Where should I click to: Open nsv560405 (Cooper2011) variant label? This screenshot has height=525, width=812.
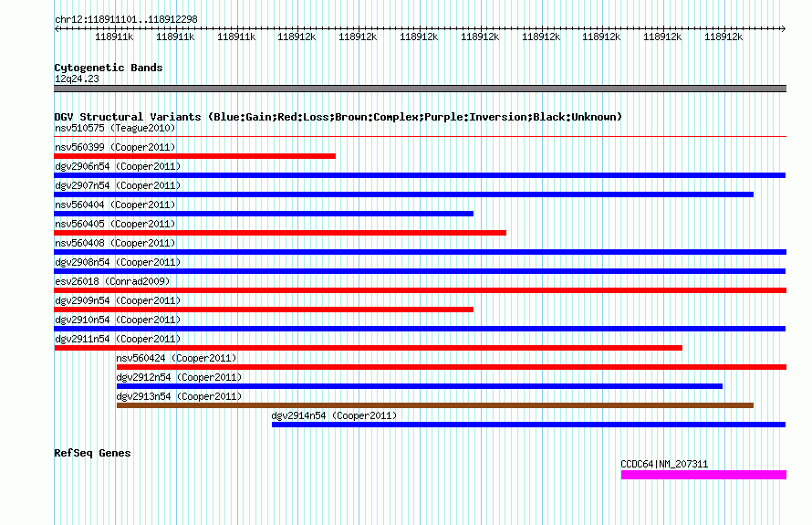tap(115, 224)
